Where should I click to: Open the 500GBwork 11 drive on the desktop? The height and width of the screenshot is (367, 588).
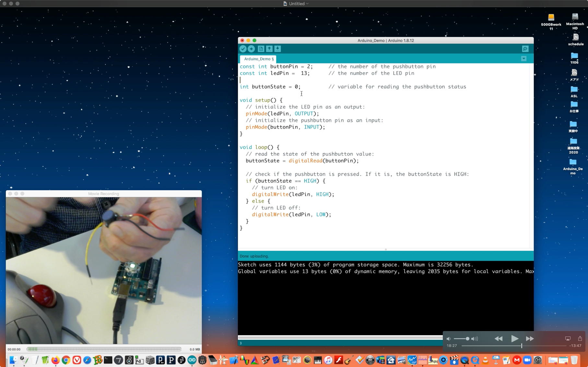(551, 22)
